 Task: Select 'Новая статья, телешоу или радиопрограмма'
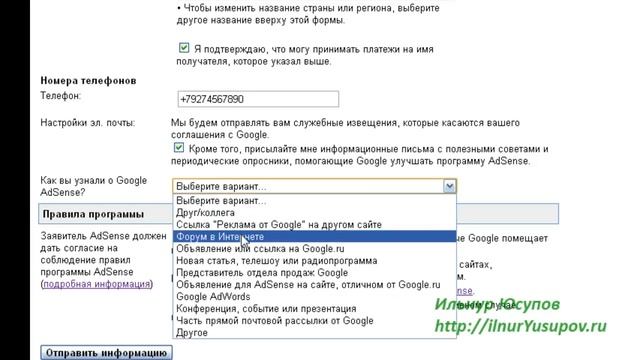click(x=314, y=260)
